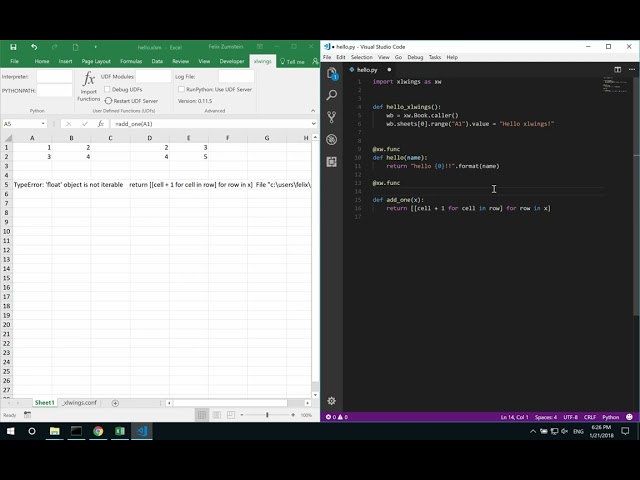Viewport: 640px width, 480px height.
Task: Open the Manage gear in VS Code
Action: [331, 401]
